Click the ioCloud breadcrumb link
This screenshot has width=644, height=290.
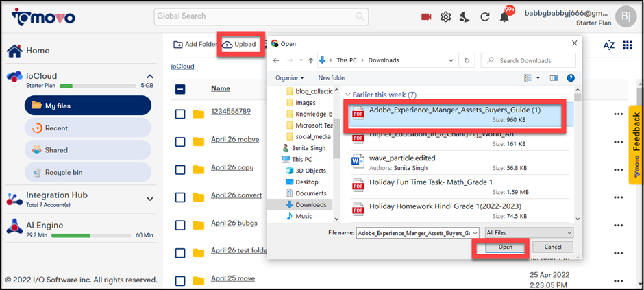[182, 66]
